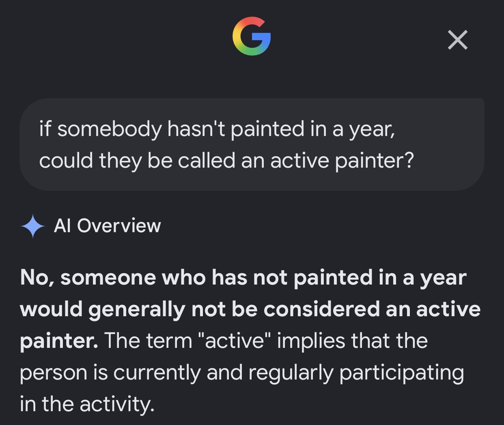Tap the word 'somebody' in the query

pyautogui.click(x=109, y=129)
